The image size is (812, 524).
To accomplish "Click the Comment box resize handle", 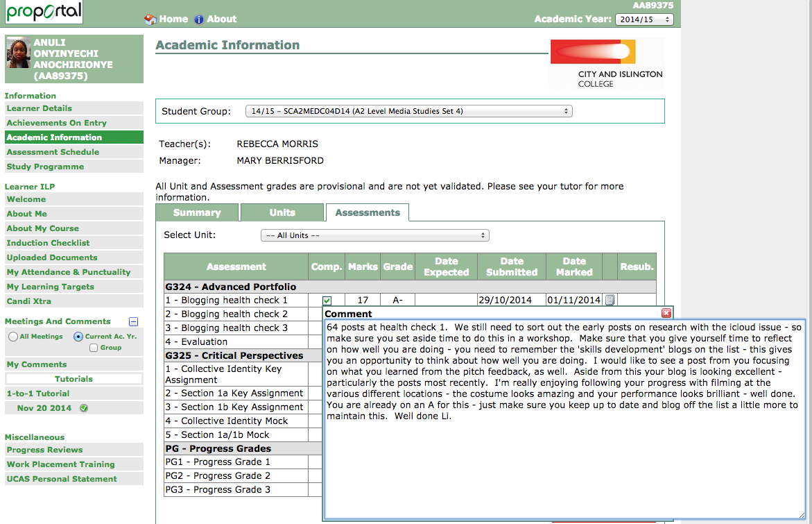I will click(802, 515).
